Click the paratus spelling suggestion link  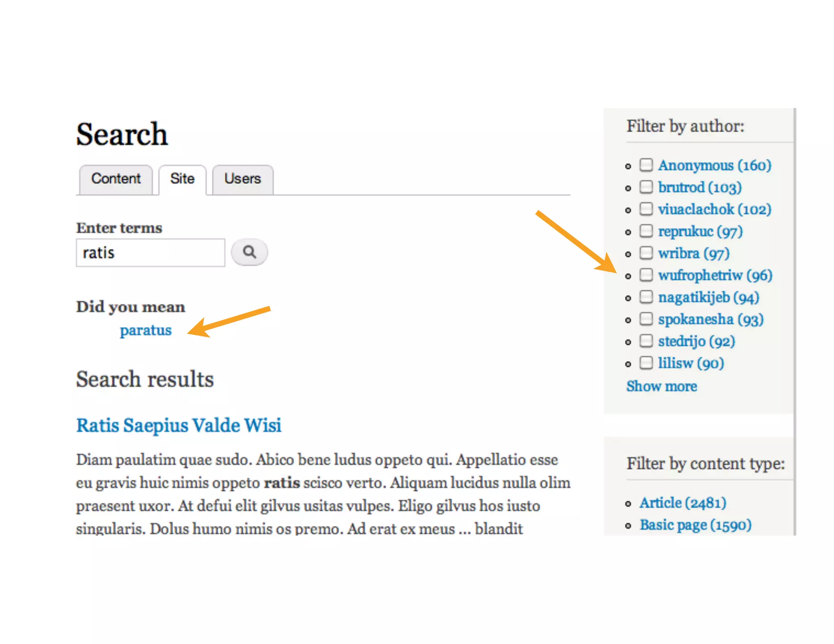coord(145,330)
